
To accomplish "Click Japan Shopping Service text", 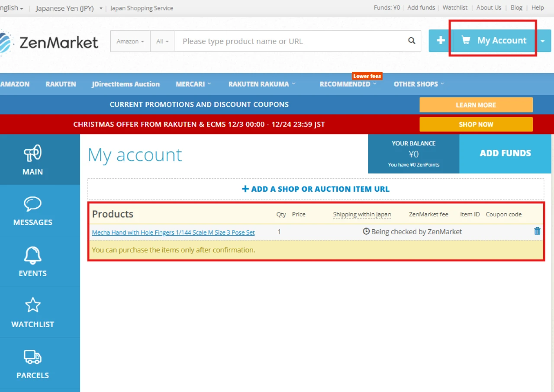I will coord(142,8).
